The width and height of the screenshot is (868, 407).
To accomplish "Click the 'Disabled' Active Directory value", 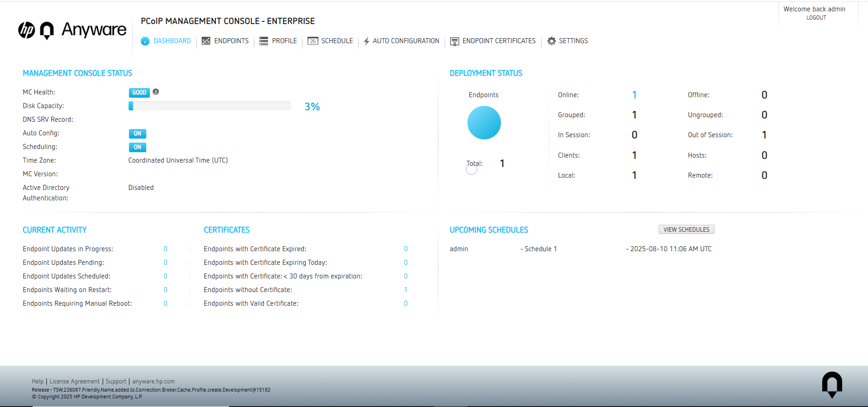I will (141, 188).
